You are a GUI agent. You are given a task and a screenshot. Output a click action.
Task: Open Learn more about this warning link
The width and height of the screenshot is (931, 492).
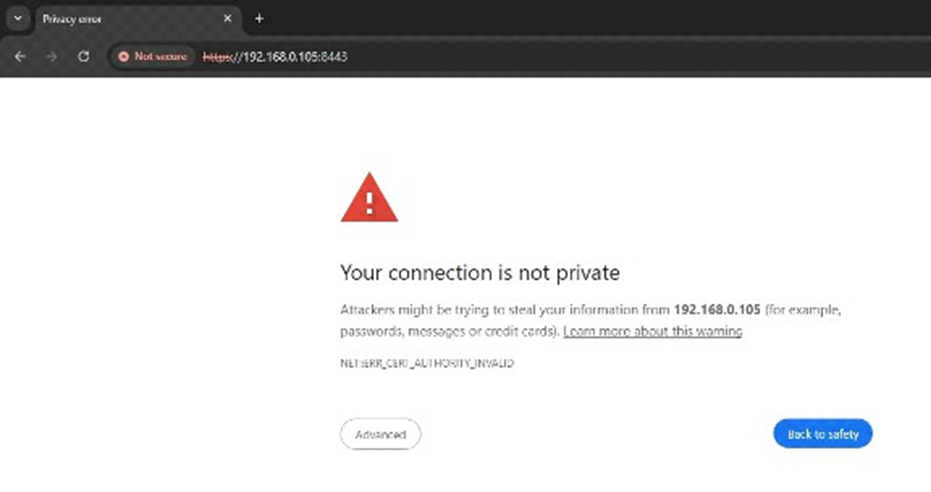coord(653,331)
